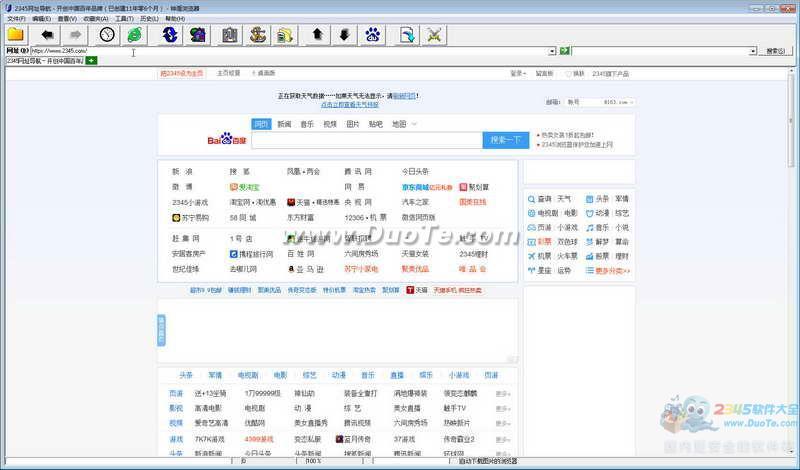Expand the 登录 login dropdown

pyautogui.click(x=518, y=73)
